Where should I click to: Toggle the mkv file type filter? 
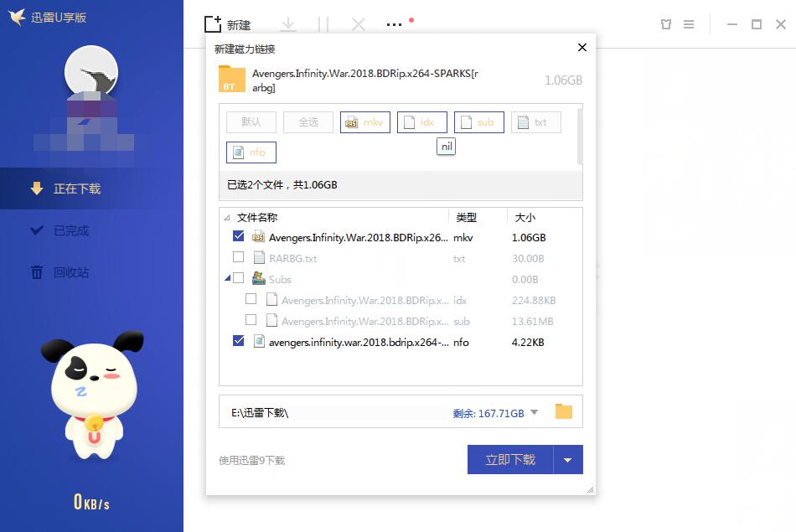click(365, 121)
